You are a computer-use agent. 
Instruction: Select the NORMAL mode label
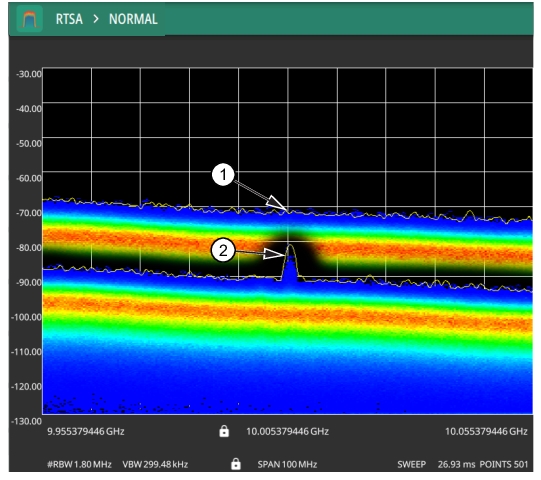(133, 19)
